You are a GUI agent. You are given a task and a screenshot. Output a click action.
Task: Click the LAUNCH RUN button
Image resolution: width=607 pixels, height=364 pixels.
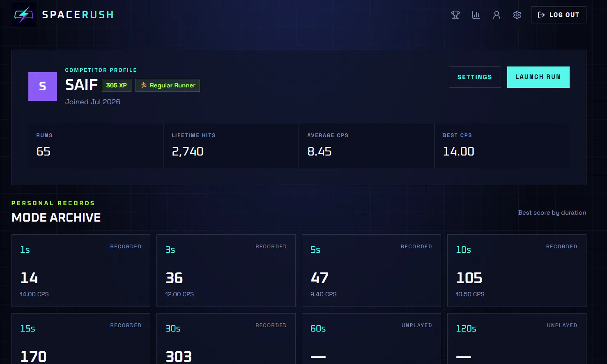point(538,77)
